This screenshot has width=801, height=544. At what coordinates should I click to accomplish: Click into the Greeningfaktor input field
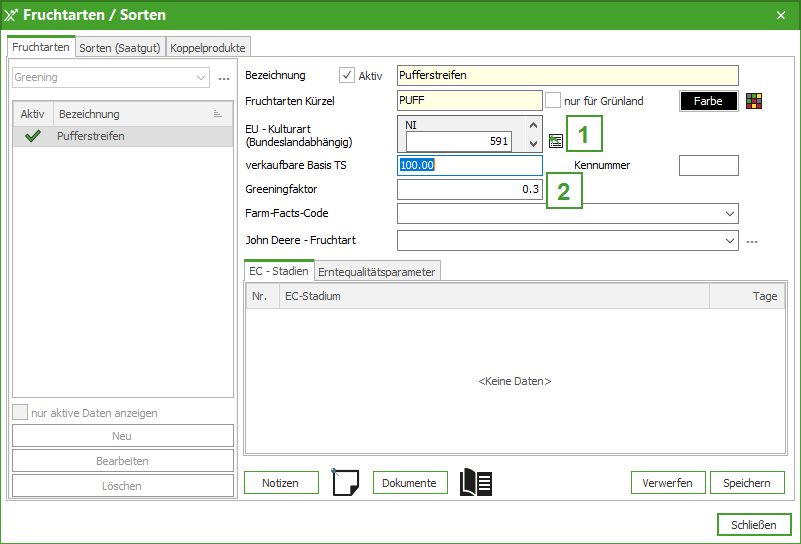click(x=470, y=189)
